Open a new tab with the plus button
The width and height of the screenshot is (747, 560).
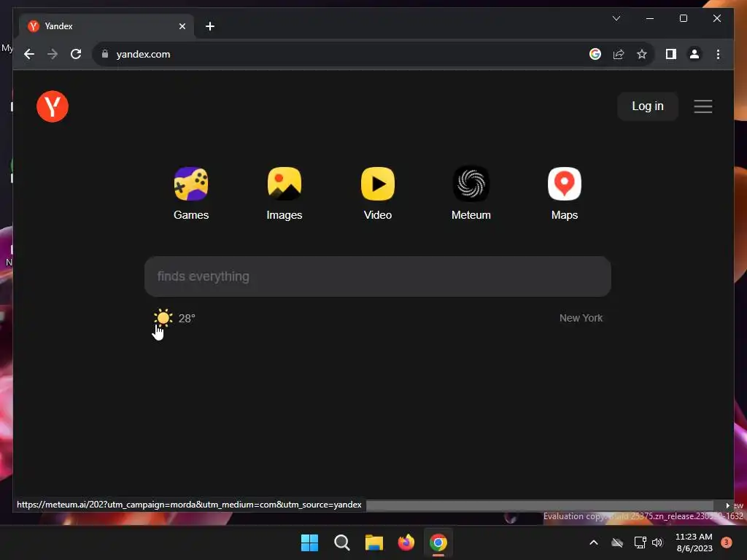coord(210,26)
